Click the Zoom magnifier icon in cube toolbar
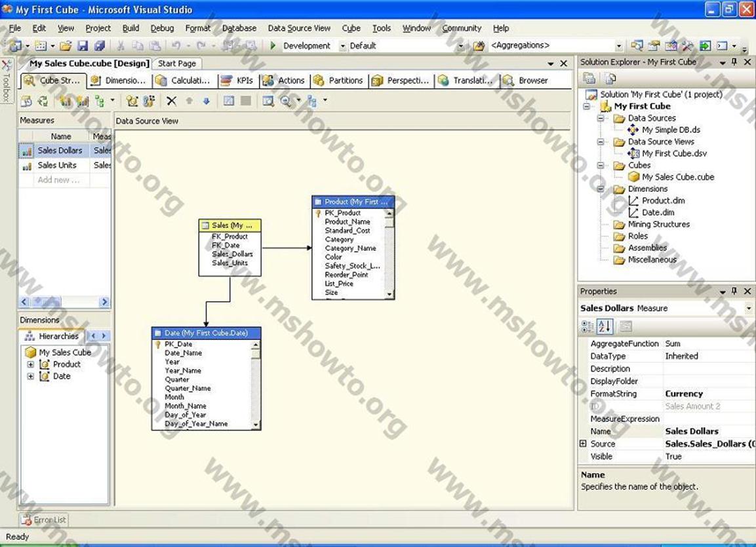The image size is (756, 547). pos(285,101)
